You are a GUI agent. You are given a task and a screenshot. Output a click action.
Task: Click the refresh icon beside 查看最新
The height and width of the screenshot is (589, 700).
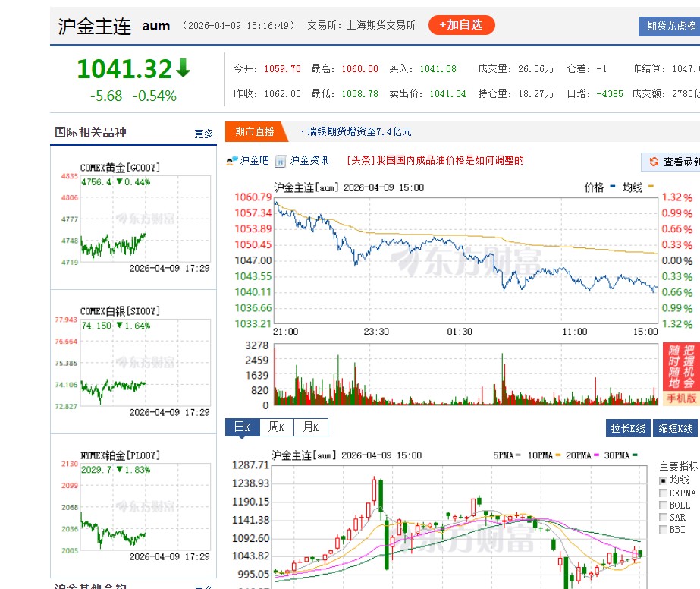tap(654, 161)
